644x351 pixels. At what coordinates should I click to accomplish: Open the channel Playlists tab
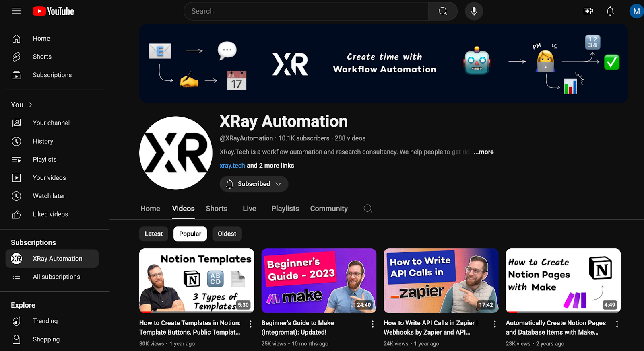click(285, 209)
